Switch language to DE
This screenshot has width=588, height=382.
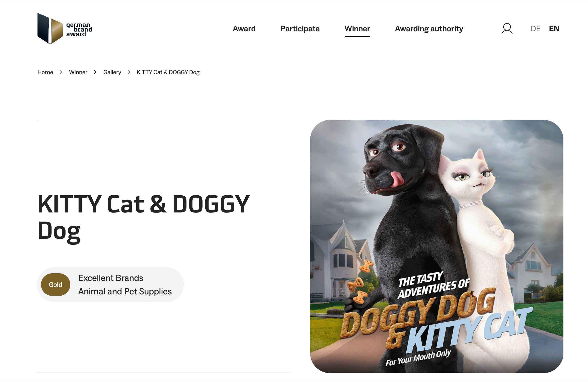pos(536,29)
